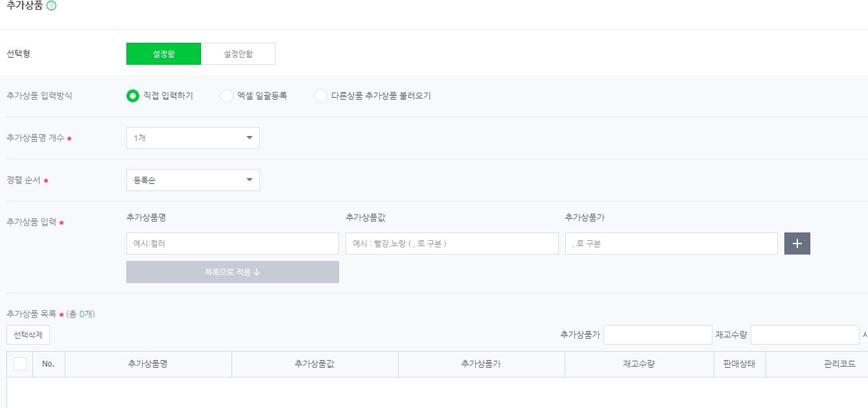Click the No. column header
Image resolution: width=868 pixels, height=408 pixels.
click(x=49, y=364)
